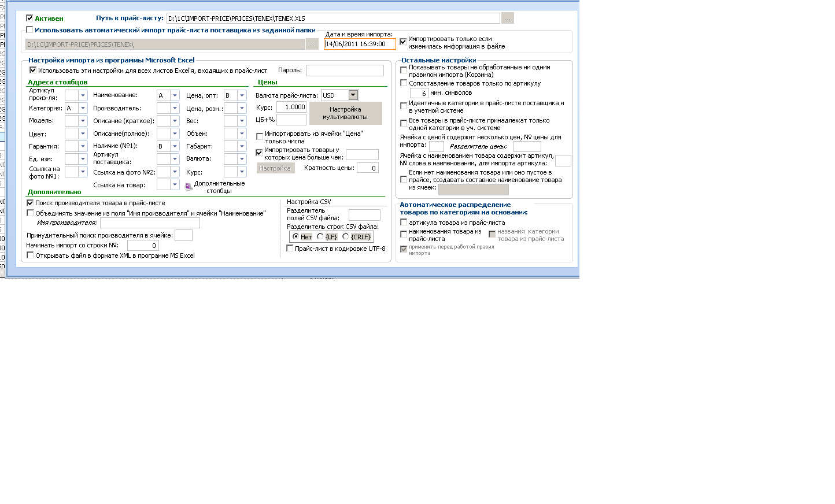Screen dimensions: 835x504
Task: Toggle import only if file info changed
Action: (404, 42)
